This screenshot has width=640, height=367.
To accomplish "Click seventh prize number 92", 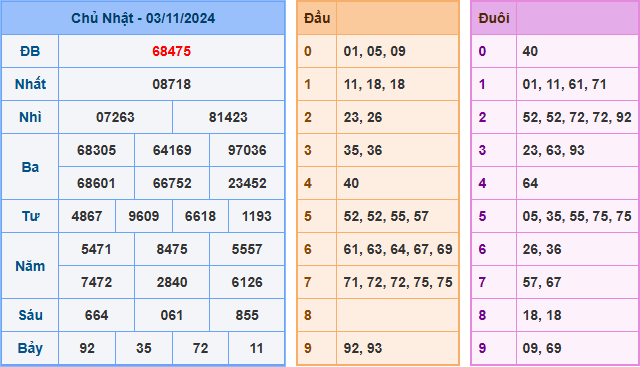I will (87, 349).
